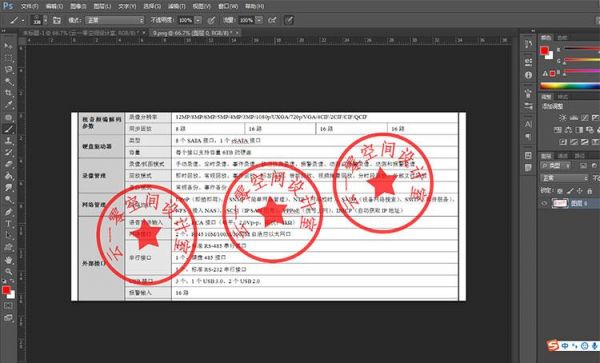Select the History Brush tool
The height and width of the screenshot is (363, 600).
coord(8,153)
